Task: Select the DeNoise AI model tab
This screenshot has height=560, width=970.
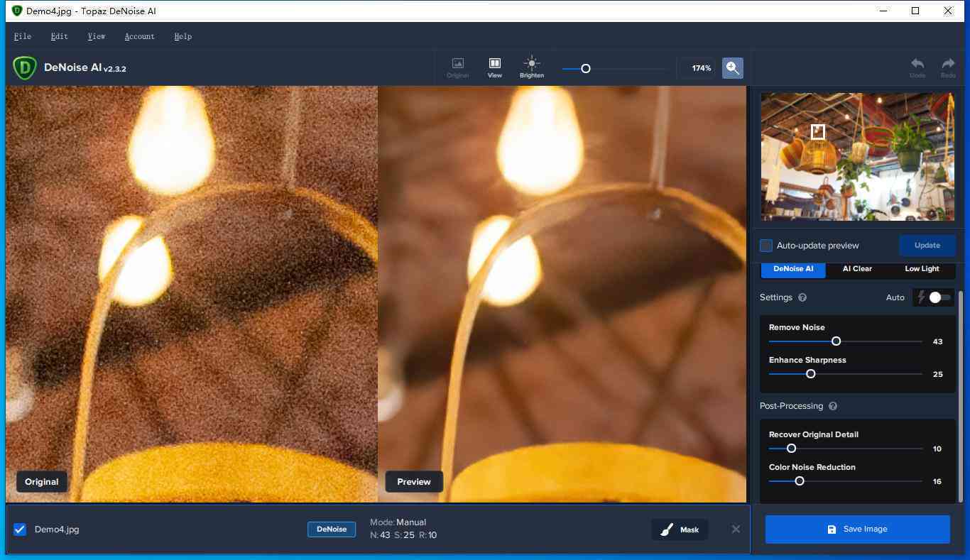Action: tap(793, 269)
